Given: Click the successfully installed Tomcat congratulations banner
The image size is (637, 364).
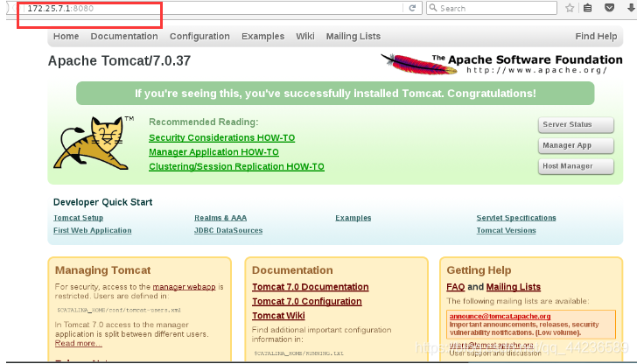Looking at the screenshot, I should [335, 94].
